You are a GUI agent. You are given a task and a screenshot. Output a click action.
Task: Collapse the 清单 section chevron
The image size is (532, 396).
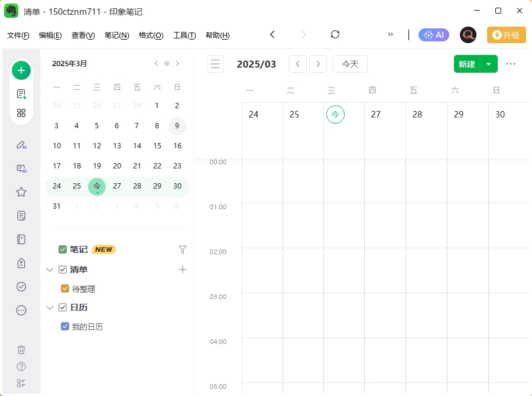click(50, 270)
